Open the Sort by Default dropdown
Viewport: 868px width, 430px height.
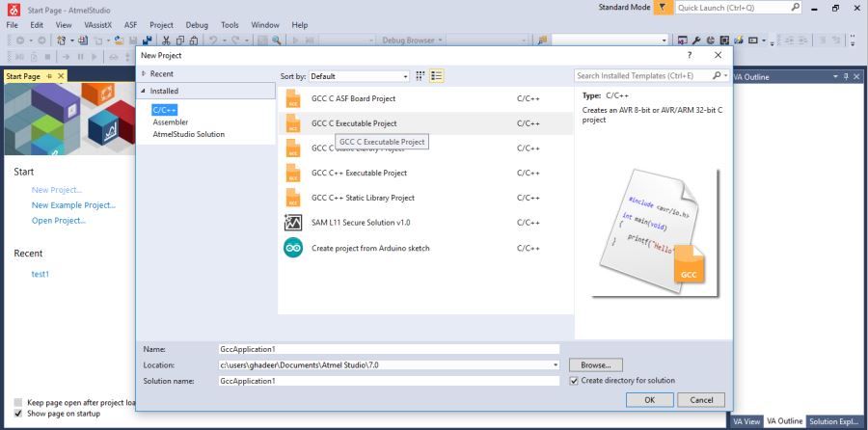pos(360,76)
